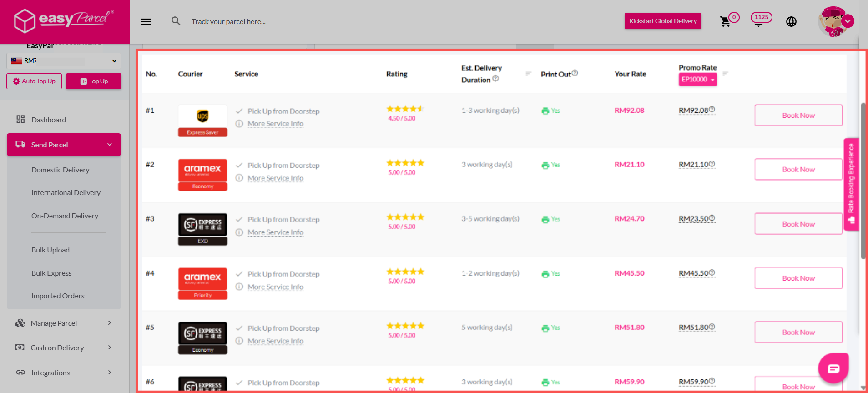Viewport: 868px width, 393px height.
Task: Sort by Est. Delivery Duration icon
Action: [x=528, y=73]
